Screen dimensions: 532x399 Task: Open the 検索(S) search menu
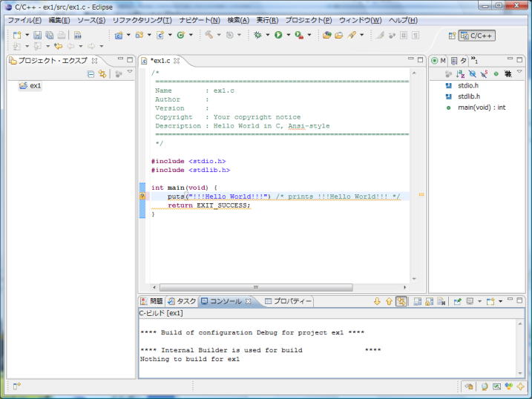(x=238, y=20)
